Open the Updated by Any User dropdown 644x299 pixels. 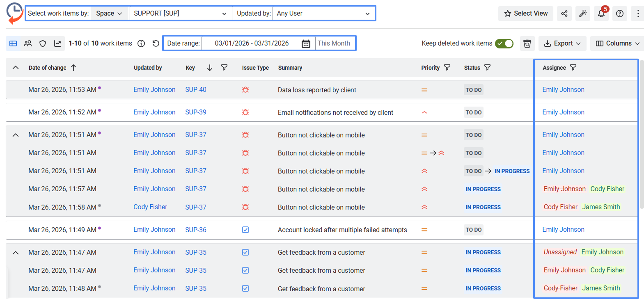[323, 14]
